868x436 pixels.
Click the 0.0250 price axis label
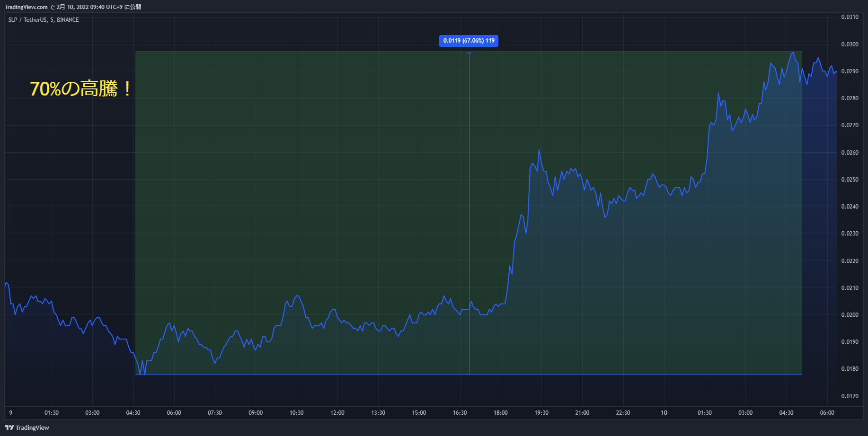[x=850, y=180]
